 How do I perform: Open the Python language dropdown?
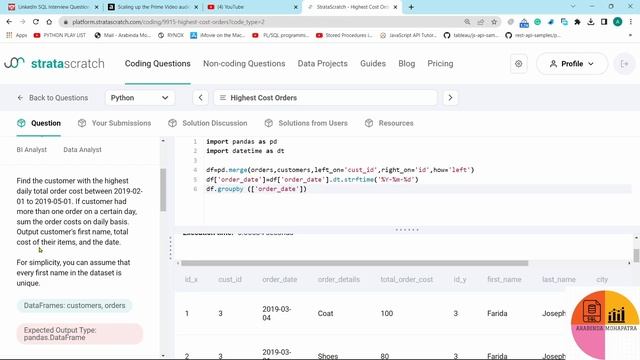tap(140, 98)
